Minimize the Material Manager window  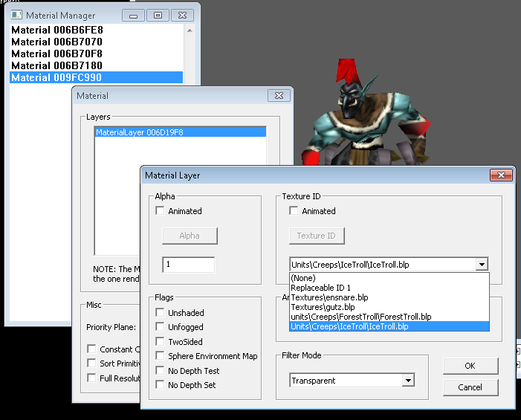click(133, 16)
